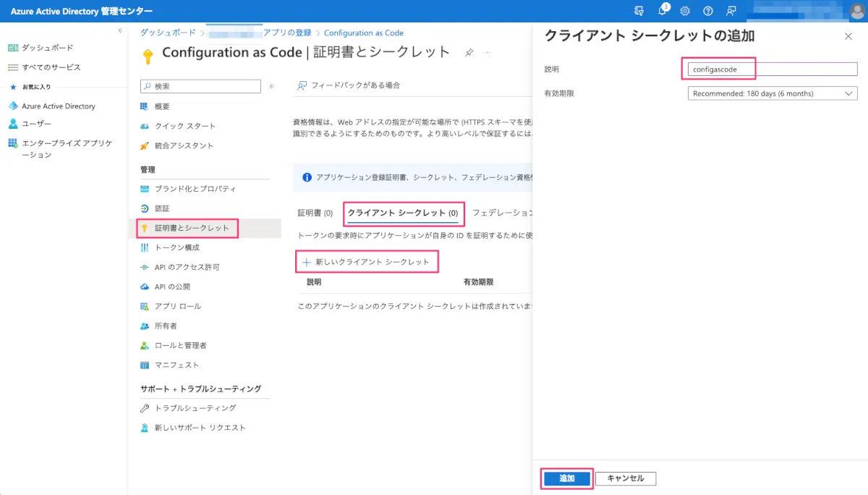Click the menu search box
868x495 pixels.
click(x=200, y=86)
